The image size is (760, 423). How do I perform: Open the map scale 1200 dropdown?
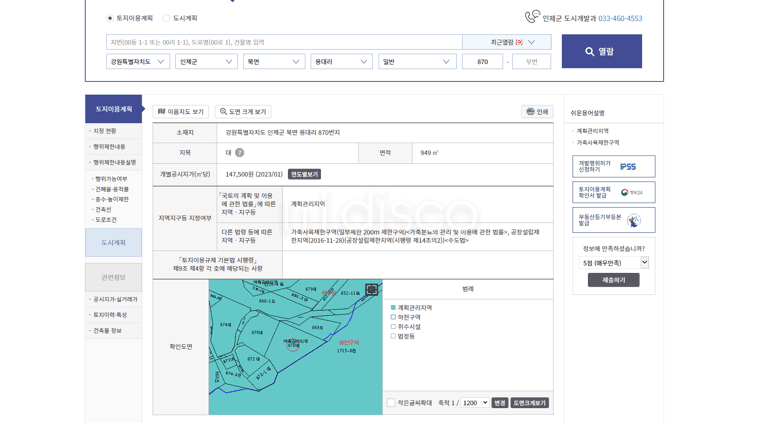475,403
